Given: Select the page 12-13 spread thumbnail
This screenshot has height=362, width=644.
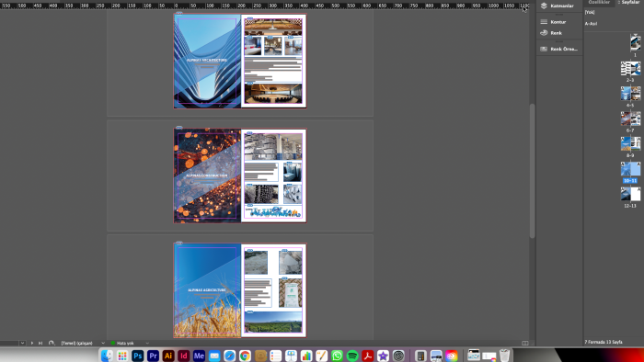Looking at the screenshot, I should click(x=630, y=194).
